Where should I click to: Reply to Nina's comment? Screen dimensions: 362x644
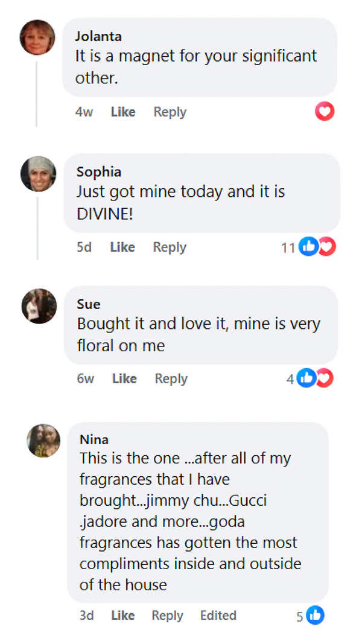click(x=167, y=615)
